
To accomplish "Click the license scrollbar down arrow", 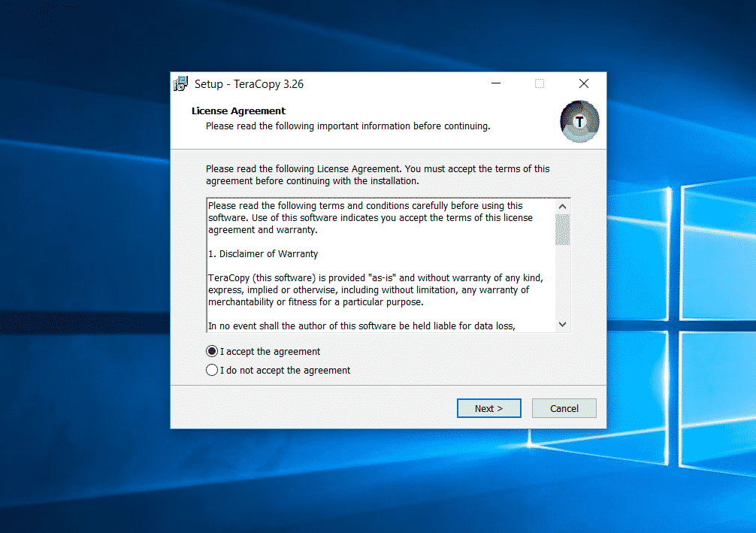I will (563, 324).
